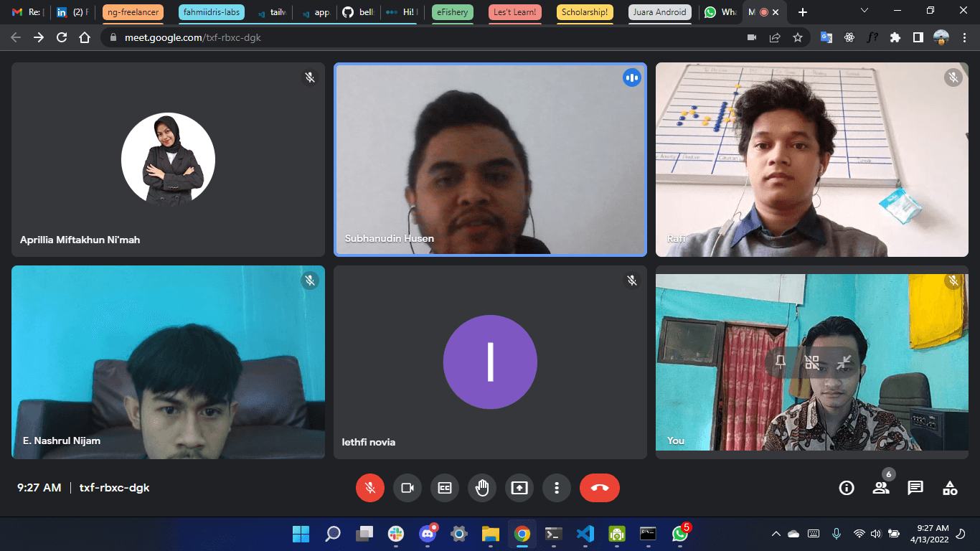Change layout icon on your tile
This screenshot has width=980, height=551.
[x=812, y=363]
